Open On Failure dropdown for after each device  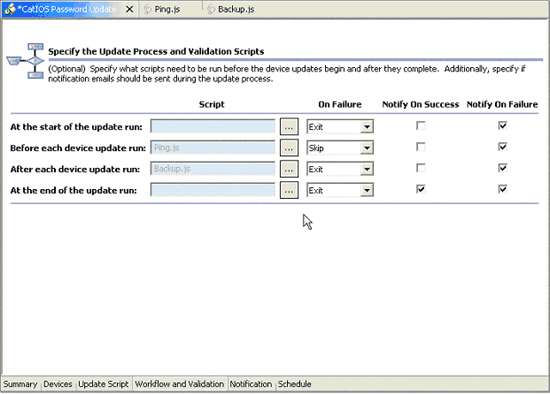point(367,169)
